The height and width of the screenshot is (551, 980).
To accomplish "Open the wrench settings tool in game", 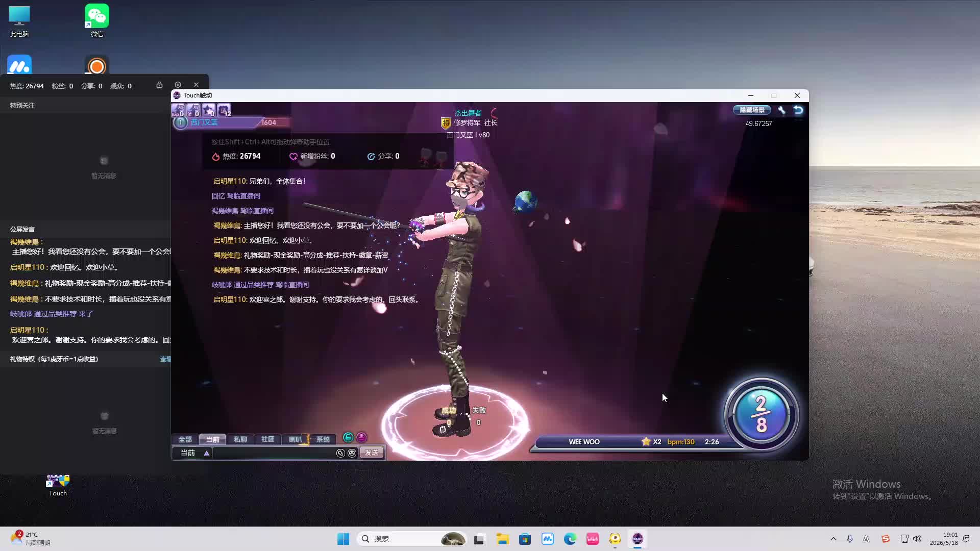I will (781, 110).
